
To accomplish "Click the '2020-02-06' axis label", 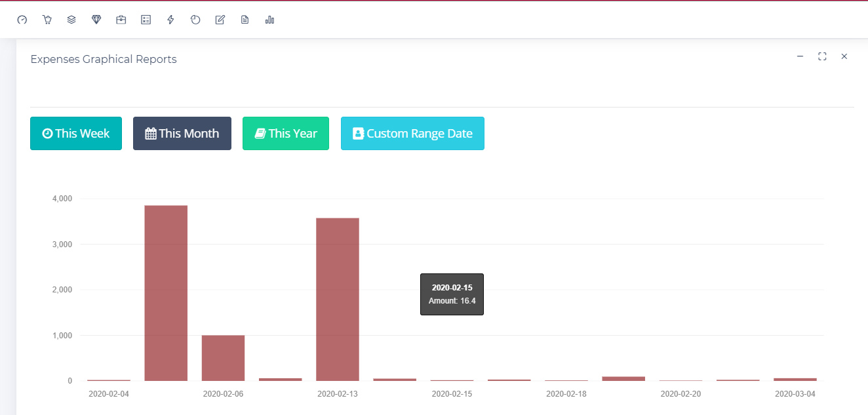I will click(223, 394).
